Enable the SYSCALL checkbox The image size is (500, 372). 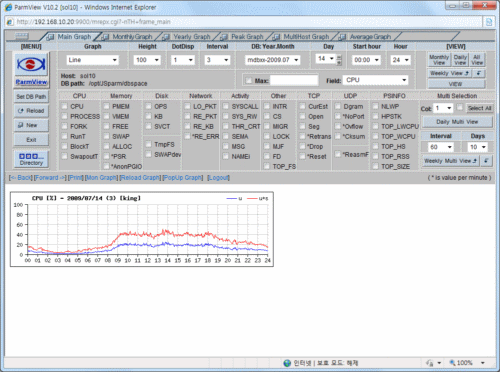[226, 106]
